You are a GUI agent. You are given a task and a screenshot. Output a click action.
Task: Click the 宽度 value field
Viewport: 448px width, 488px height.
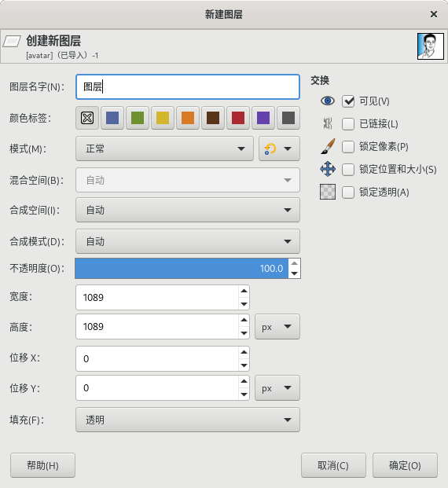[x=157, y=298]
